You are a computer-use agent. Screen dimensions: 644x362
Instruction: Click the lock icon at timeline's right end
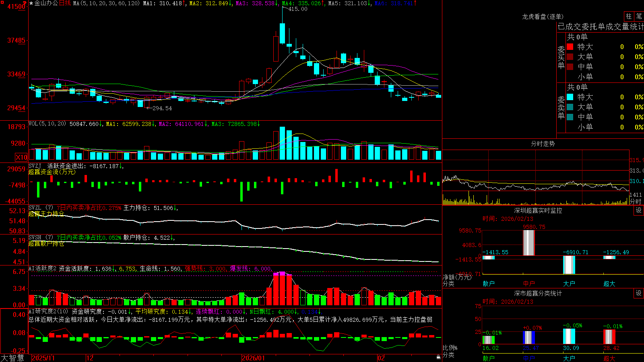[x=439, y=357]
